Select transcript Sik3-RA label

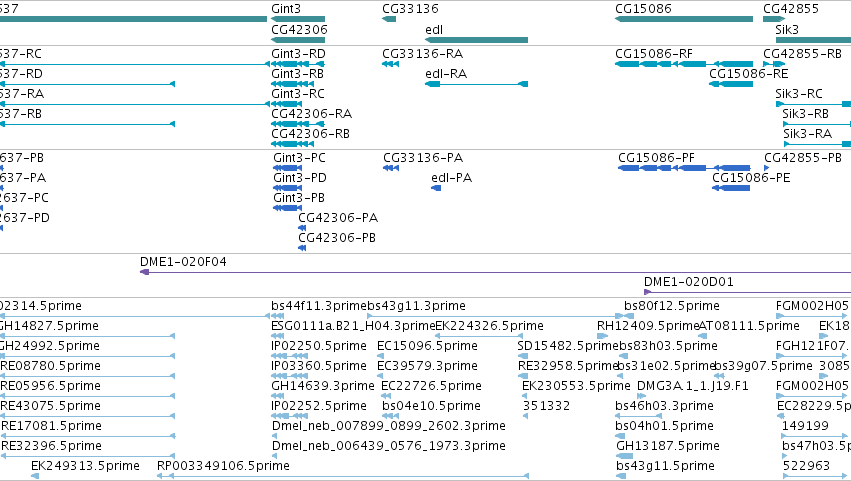click(x=808, y=134)
